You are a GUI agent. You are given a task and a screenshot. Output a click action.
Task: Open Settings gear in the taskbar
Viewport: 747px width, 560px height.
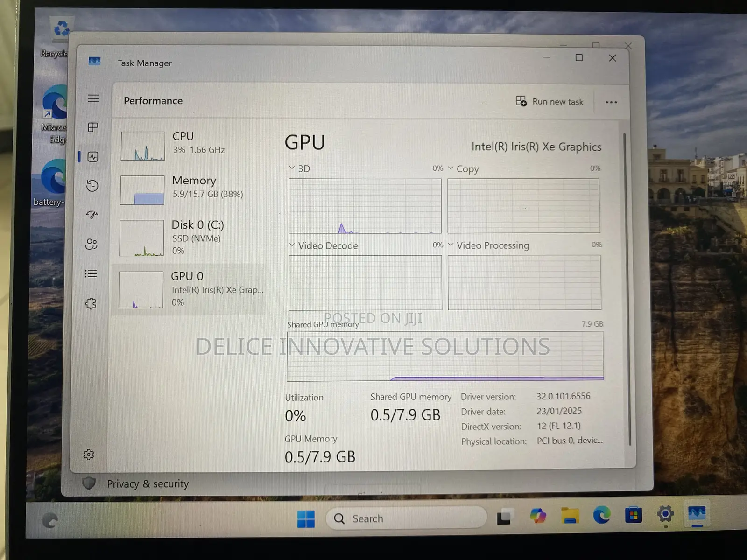pyautogui.click(x=665, y=514)
